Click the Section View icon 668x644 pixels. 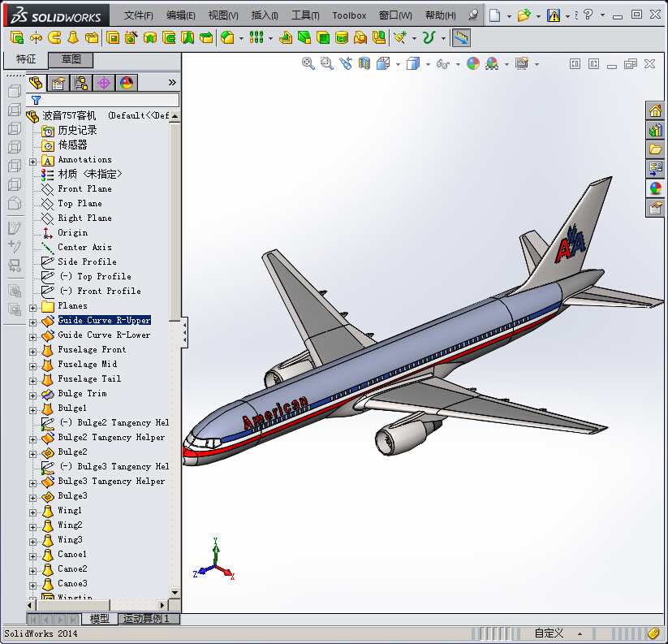[x=364, y=64]
